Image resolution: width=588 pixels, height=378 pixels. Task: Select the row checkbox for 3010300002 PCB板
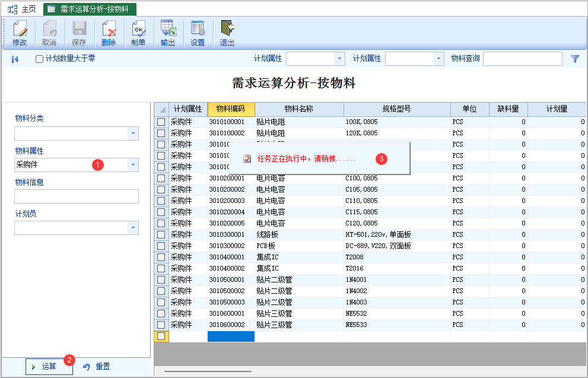point(161,246)
